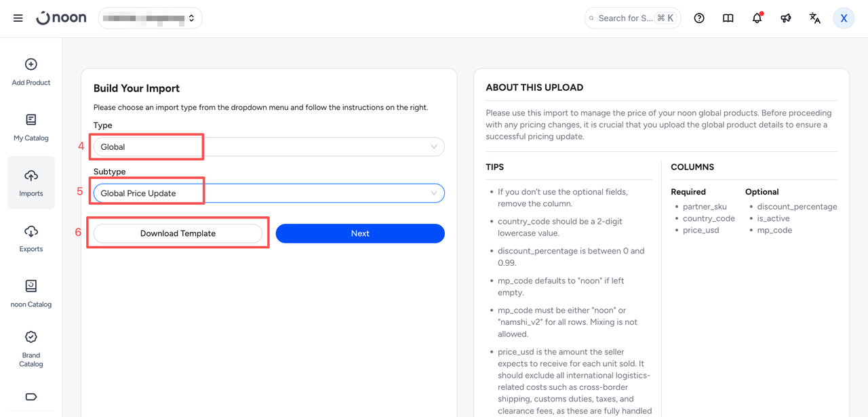Expand the Type dropdown showing Global
Viewport: 868px width, 417px height.
tap(269, 147)
